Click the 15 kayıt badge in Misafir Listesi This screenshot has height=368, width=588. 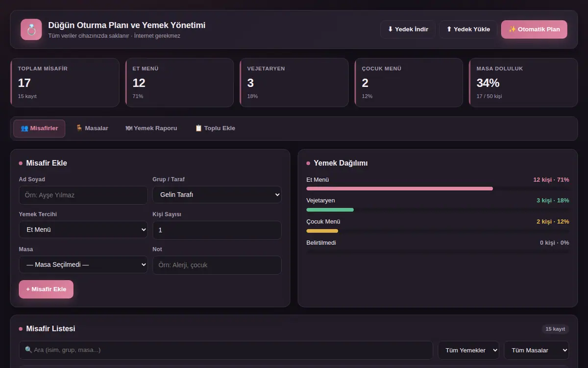tap(555, 329)
